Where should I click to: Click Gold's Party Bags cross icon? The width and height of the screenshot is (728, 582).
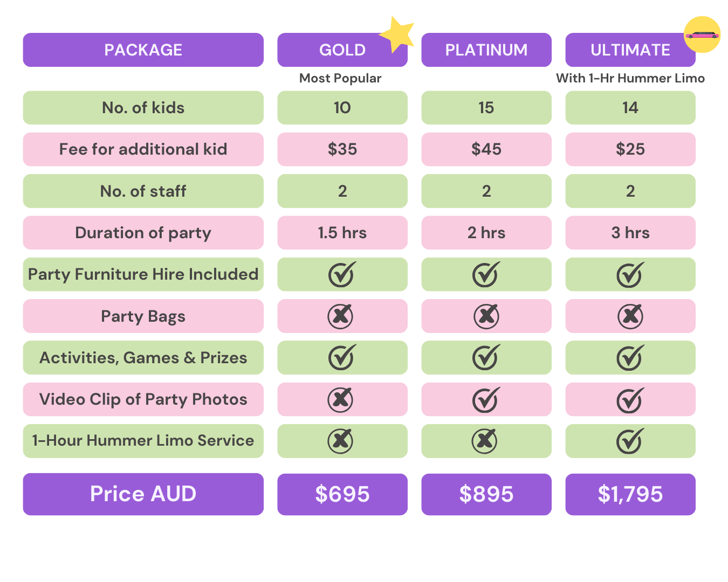click(341, 316)
